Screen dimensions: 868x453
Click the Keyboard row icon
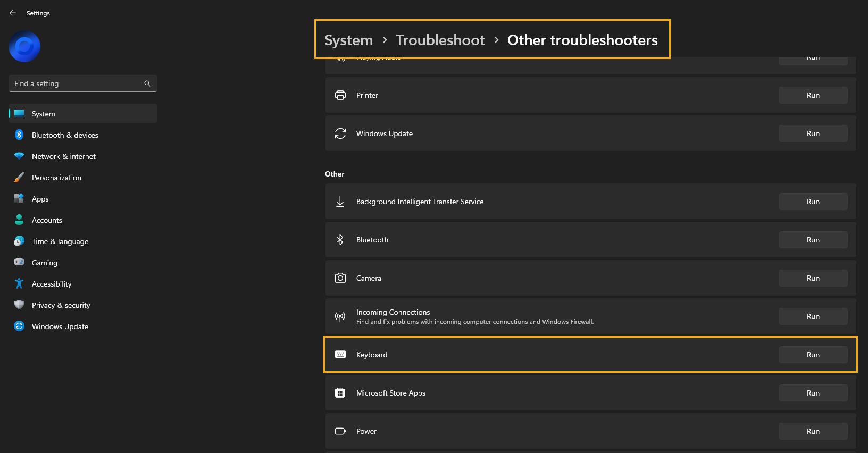pyautogui.click(x=340, y=354)
